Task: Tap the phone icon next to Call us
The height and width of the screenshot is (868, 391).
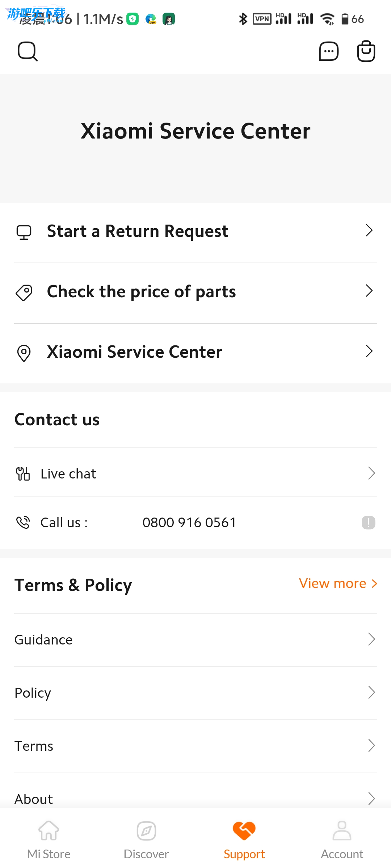Action: click(23, 523)
